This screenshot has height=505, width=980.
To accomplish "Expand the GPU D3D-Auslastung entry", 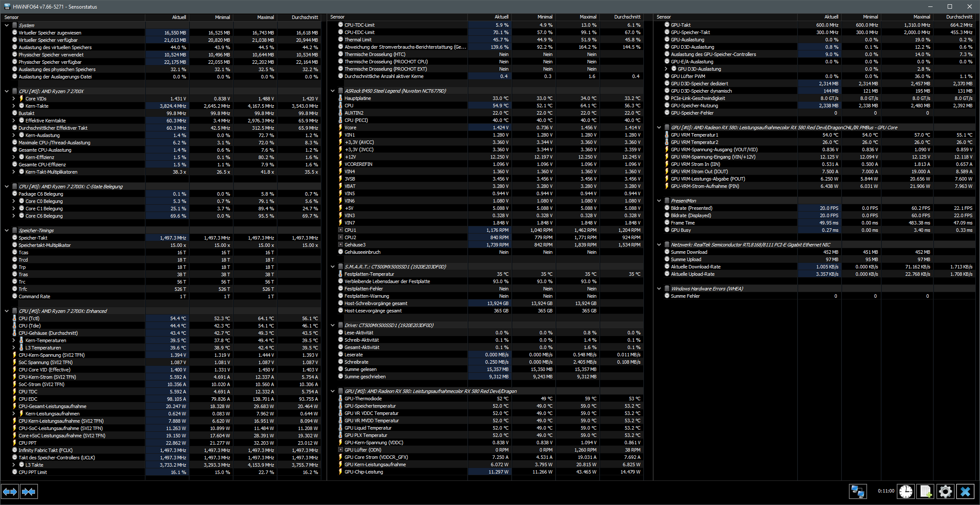I will pyautogui.click(x=665, y=69).
